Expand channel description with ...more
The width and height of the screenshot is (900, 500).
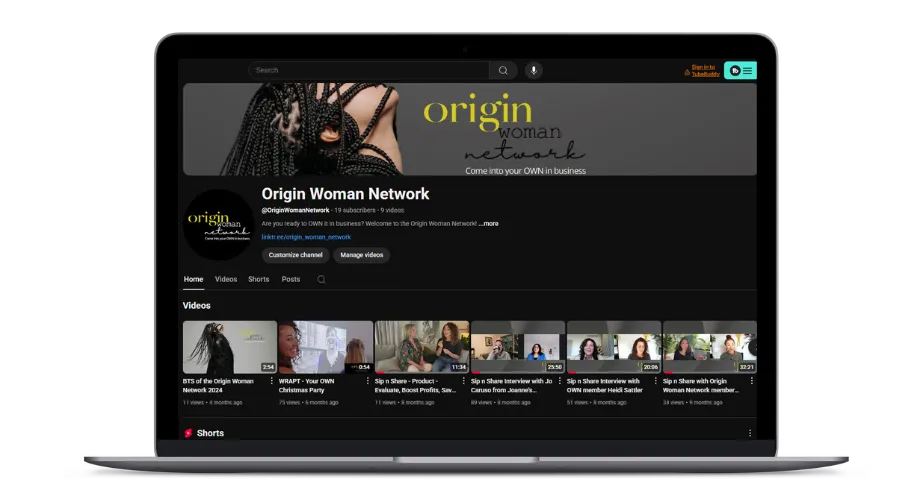click(488, 224)
